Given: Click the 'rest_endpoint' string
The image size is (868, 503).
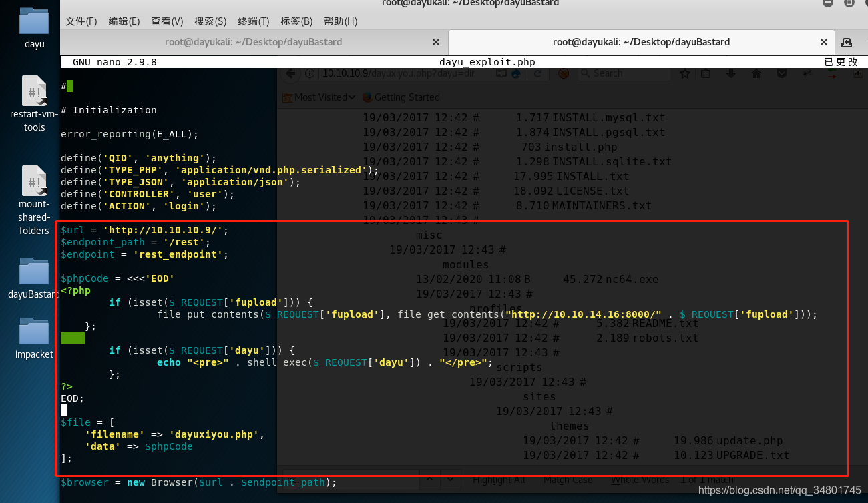Looking at the screenshot, I should [x=178, y=254].
